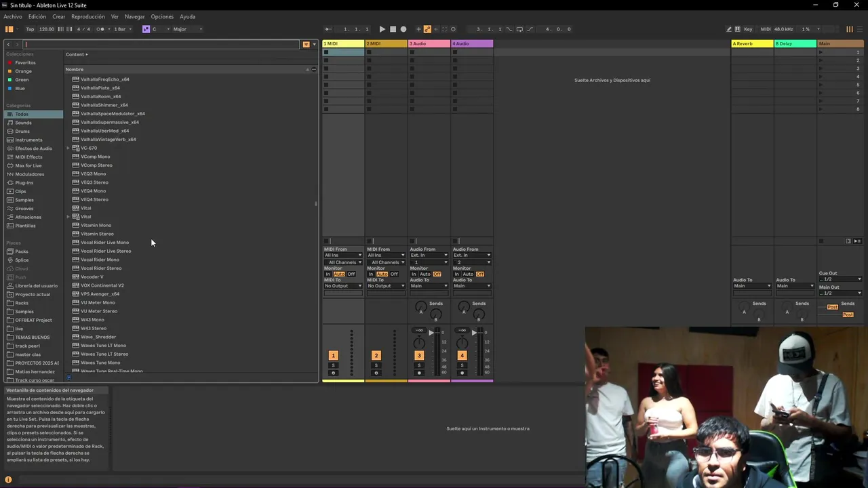Toggle track 1 activator button
The width and height of the screenshot is (868, 488).
[x=333, y=355]
